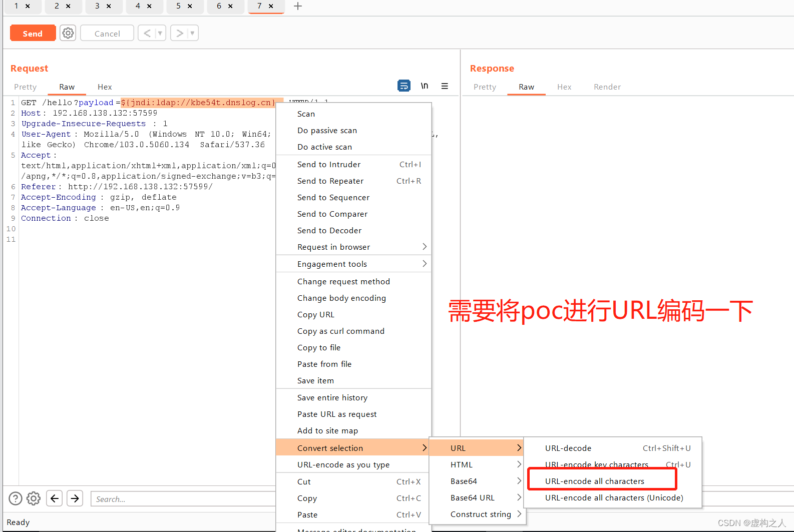
Task: Select Cut from context menu
Action: click(353, 482)
